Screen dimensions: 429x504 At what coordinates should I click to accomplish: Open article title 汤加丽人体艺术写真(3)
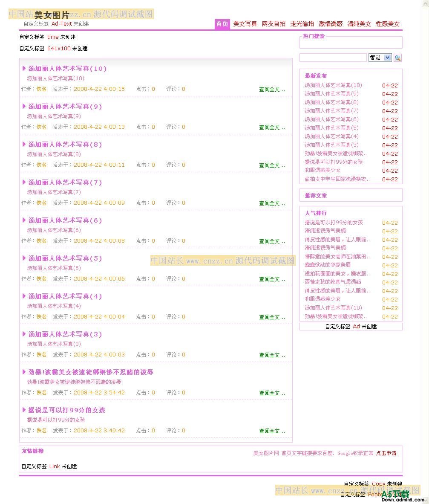click(x=65, y=334)
